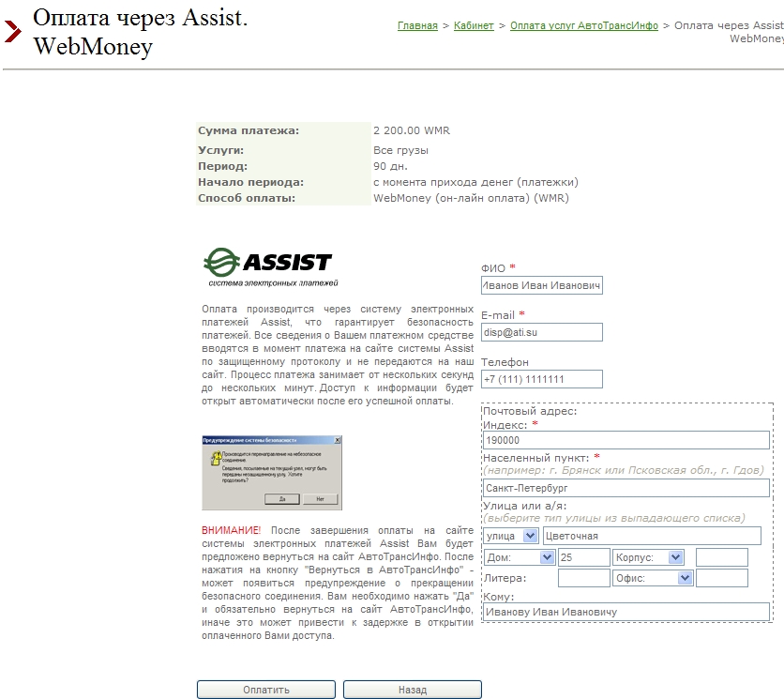Click the security warning dialog thumbnail
Image resolution: width=784 pixels, height=699 pixels.
click(272, 472)
